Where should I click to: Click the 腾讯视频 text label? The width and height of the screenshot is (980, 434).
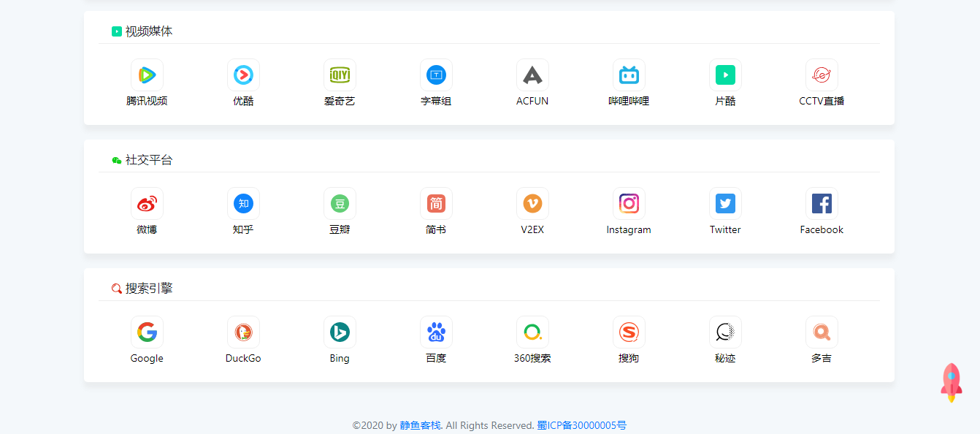(x=147, y=101)
